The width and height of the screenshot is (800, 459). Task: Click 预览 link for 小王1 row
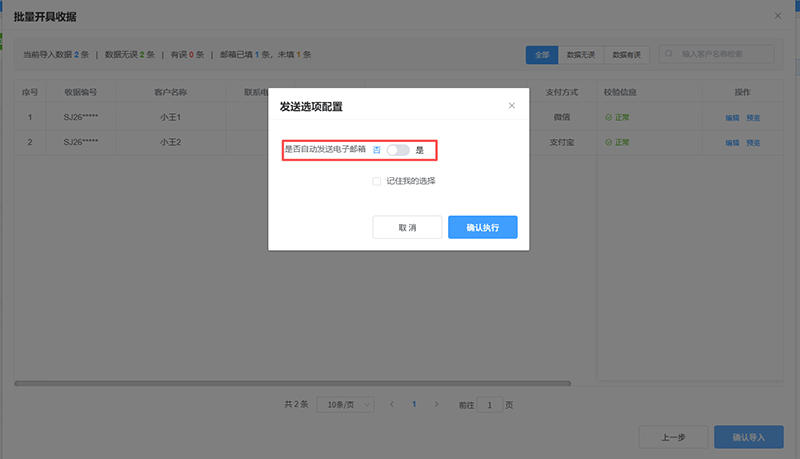pos(753,118)
